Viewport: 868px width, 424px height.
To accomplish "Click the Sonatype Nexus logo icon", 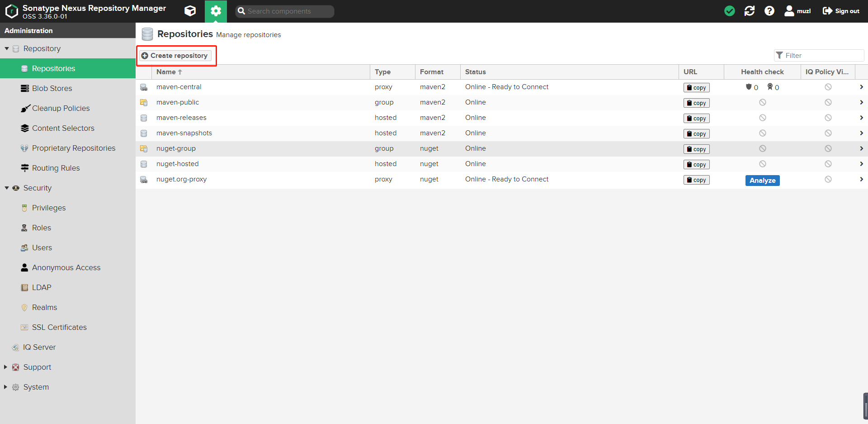I will click(x=12, y=11).
